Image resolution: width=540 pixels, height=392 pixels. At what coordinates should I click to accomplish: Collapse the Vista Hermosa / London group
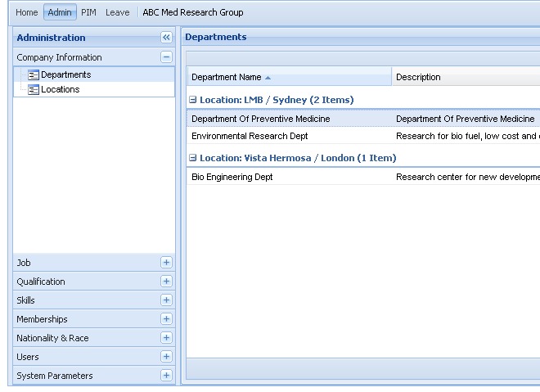[193, 158]
